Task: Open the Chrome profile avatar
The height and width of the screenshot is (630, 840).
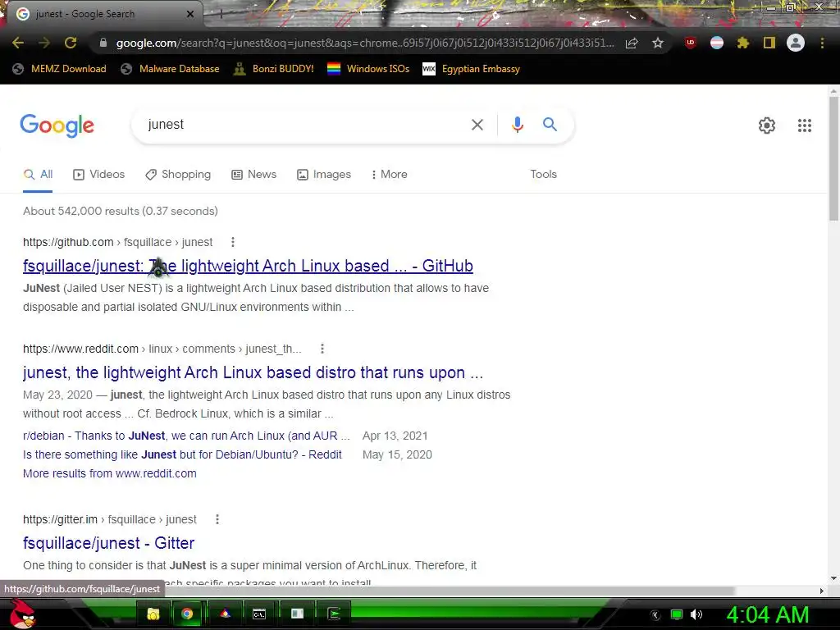Action: point(796,43)
